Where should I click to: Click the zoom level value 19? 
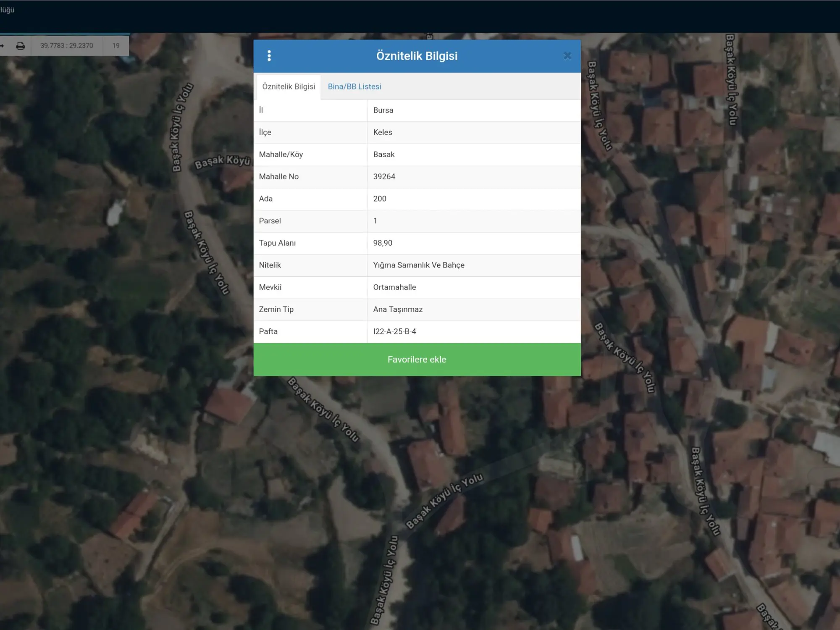coord(116,45)
